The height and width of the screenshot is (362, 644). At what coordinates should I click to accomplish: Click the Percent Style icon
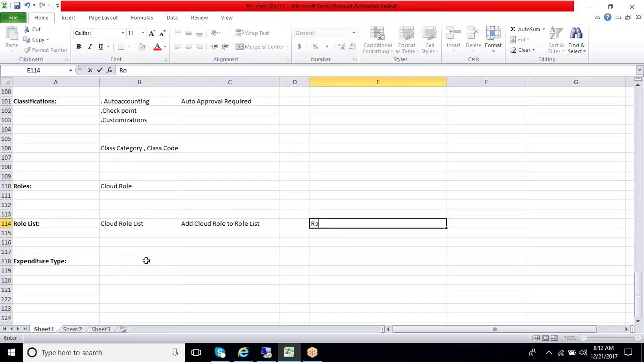click(315, 47)
